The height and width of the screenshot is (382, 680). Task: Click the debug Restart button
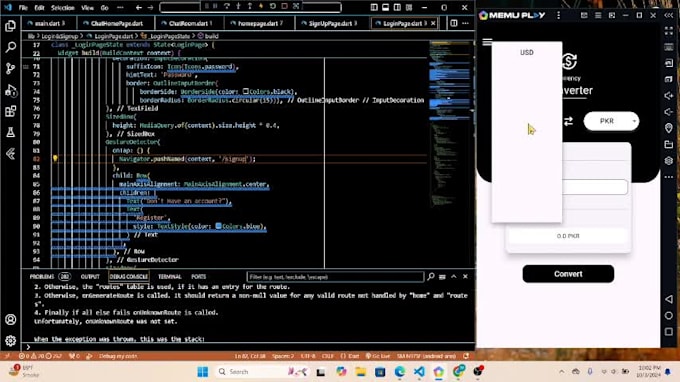tap(272, 6)
